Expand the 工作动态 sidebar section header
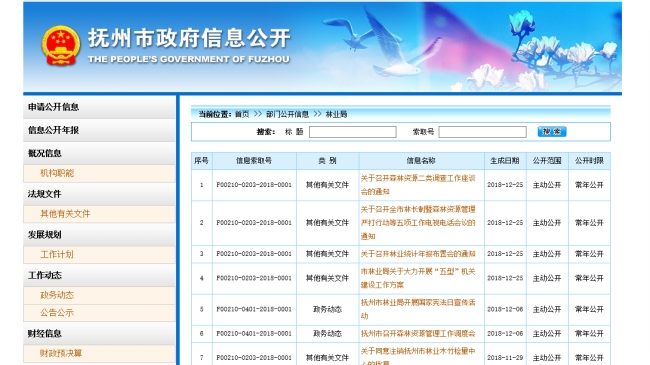650x365 pixels. coord(99,275)
